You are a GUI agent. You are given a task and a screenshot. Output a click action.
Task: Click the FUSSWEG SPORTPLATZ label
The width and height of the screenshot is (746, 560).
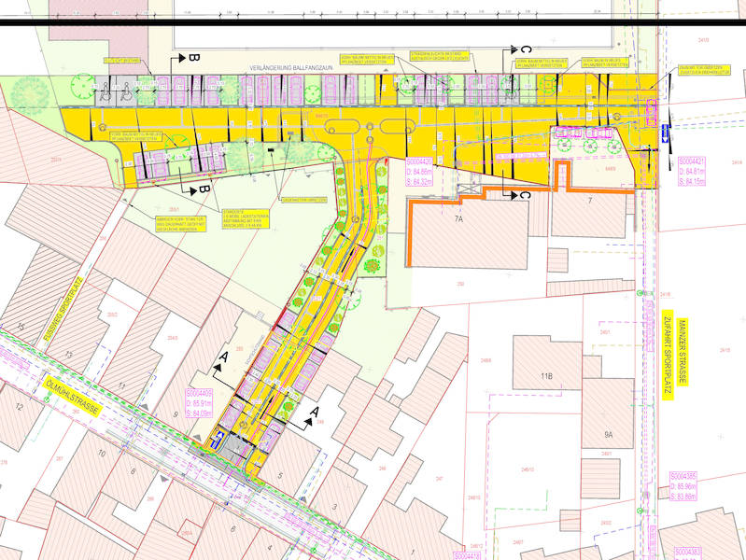[x=63, y=308]
